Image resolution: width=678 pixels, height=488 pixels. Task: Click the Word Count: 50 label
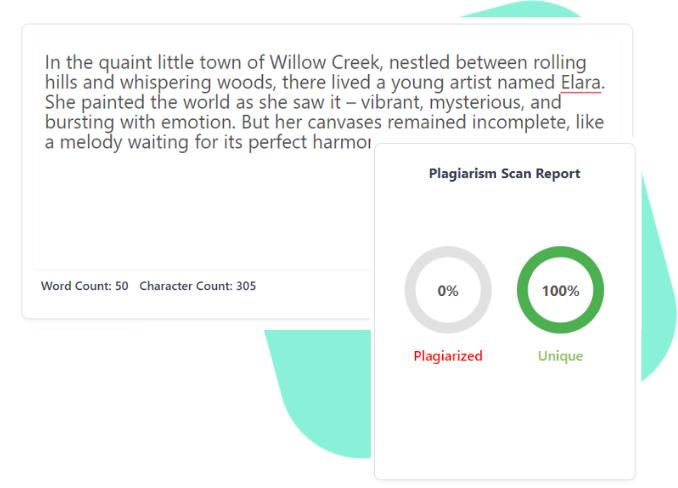[x=84, y=286]
